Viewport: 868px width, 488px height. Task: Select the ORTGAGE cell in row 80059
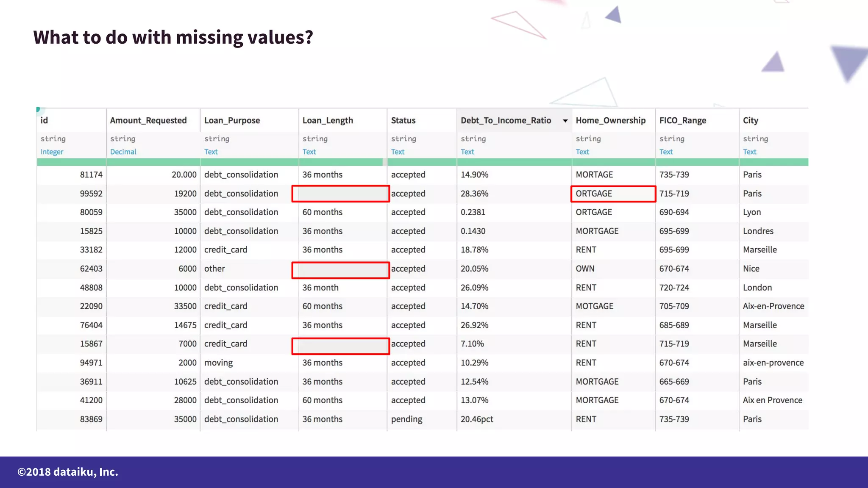[593, 212]
